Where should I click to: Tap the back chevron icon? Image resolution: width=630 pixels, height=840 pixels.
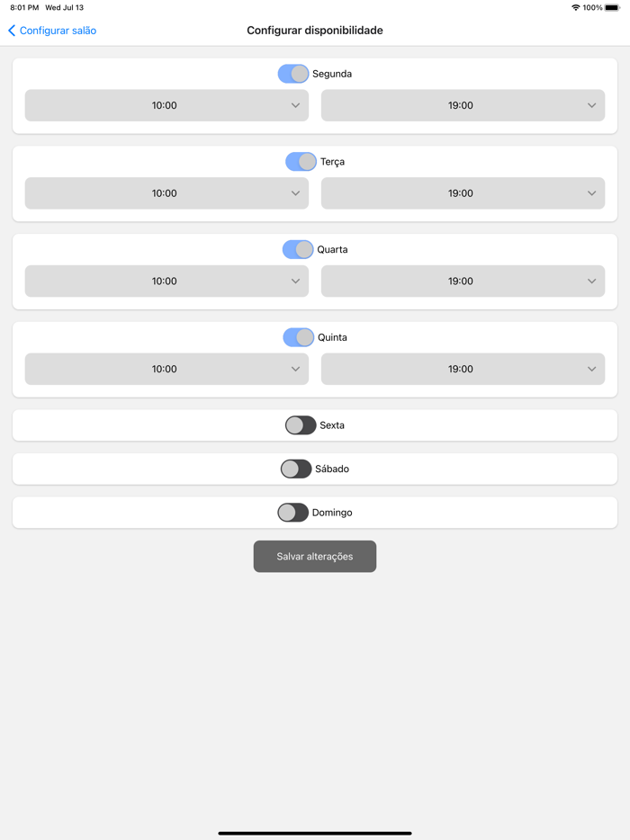tap(12, 31)
